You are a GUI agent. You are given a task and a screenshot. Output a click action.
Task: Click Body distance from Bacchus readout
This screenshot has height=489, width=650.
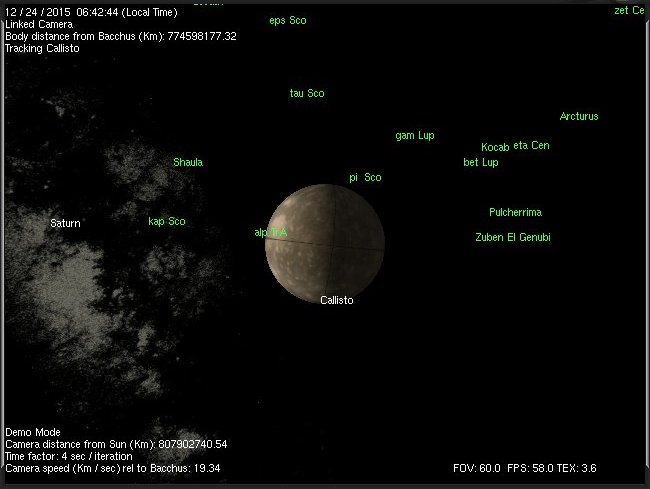click(121, 36)
